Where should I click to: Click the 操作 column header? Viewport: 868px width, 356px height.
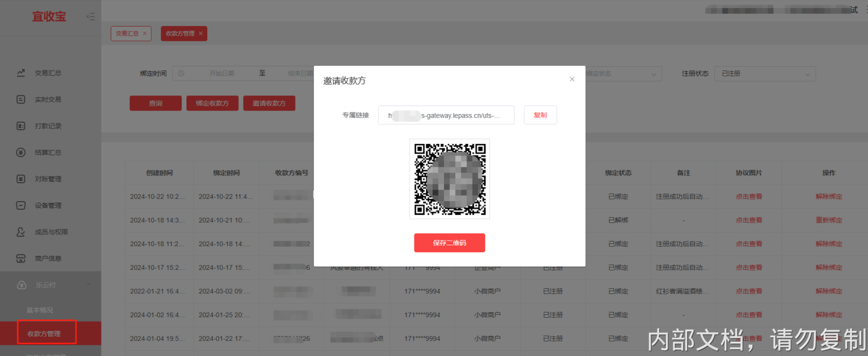point(829,173)
